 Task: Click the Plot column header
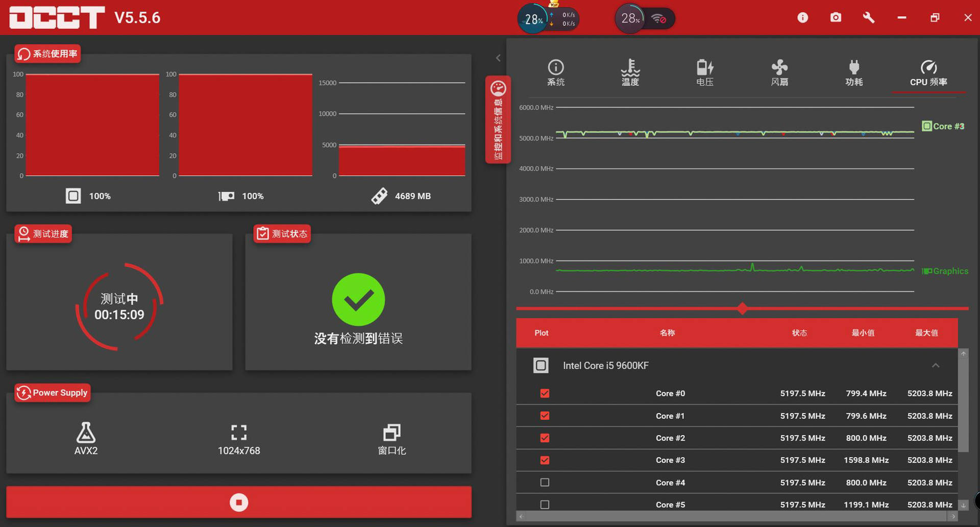tap(542, 333)
